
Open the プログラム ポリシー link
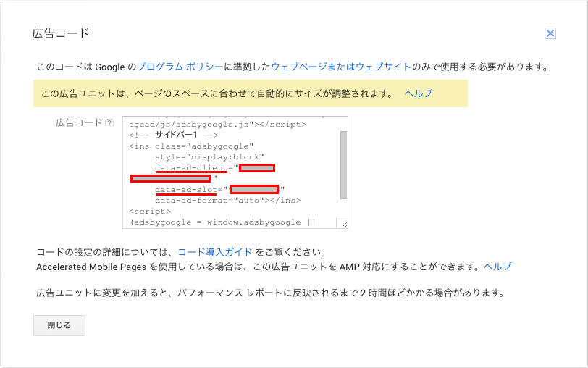click(180, 67)
